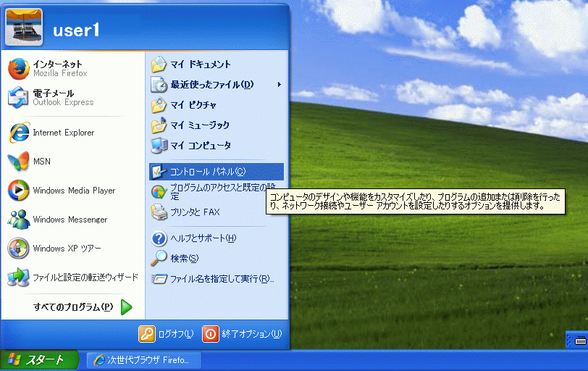Expand すべてのプログラム green arrow

pyautogui.click(x=126, y=307)
